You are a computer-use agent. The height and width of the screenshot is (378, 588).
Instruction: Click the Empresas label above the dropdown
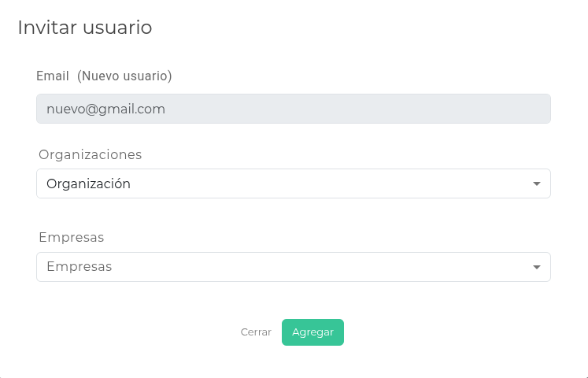(x=71, y=237)
